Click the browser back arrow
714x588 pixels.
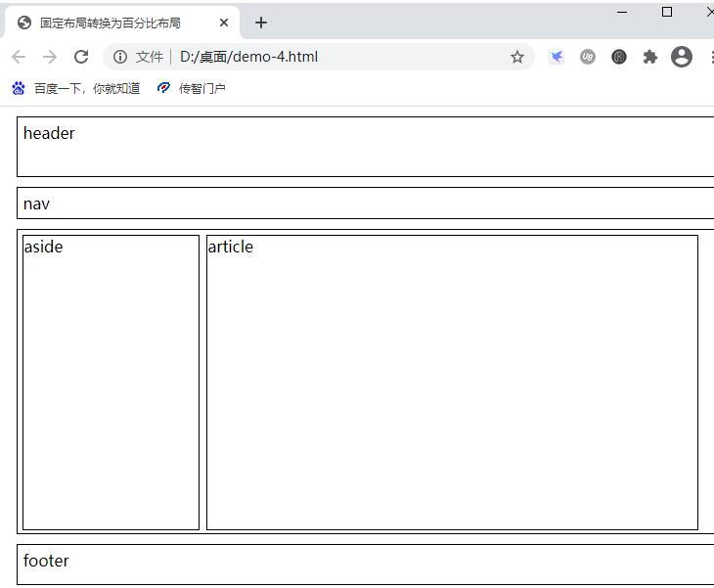[x=19, y=57]
